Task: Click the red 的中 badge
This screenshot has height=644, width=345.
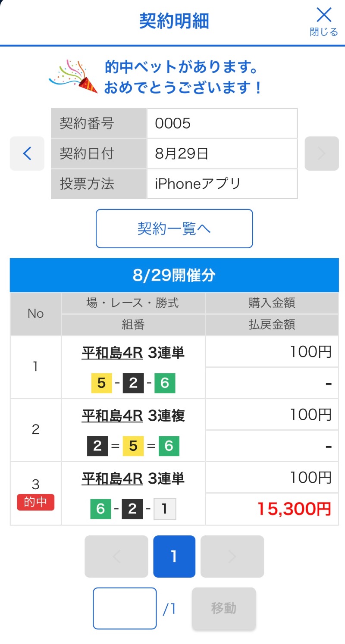Action: [x=36, y=502]
